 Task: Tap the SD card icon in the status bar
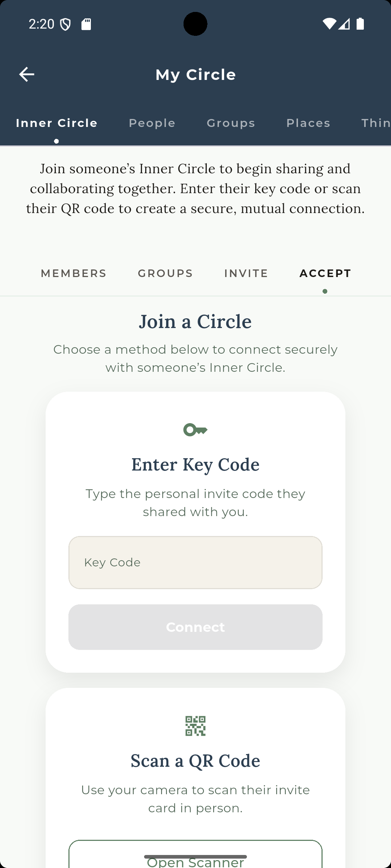click(x=86, y=24)
